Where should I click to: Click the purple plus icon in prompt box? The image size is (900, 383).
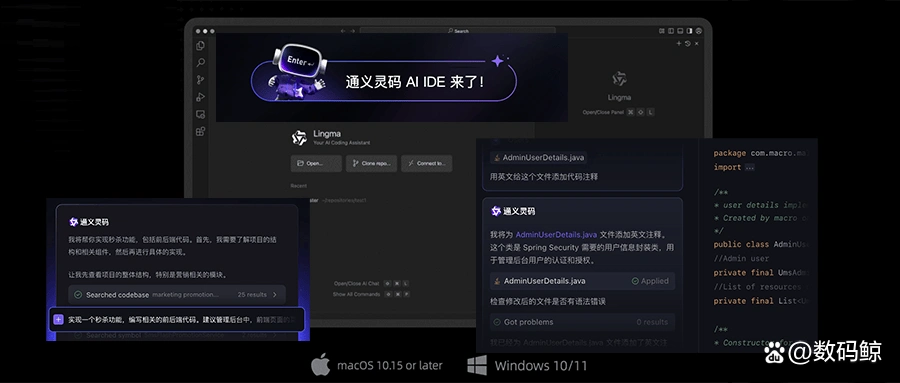58,319
